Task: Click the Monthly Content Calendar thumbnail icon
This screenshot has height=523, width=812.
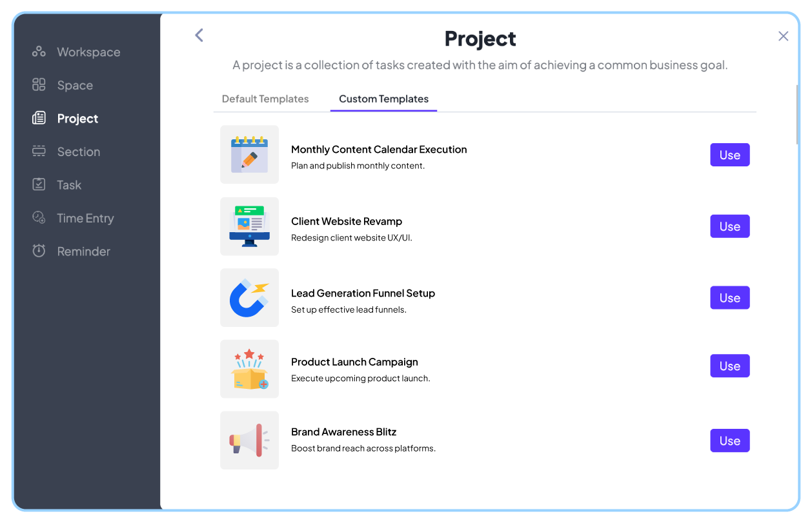Action: click(x=249, y=154)
